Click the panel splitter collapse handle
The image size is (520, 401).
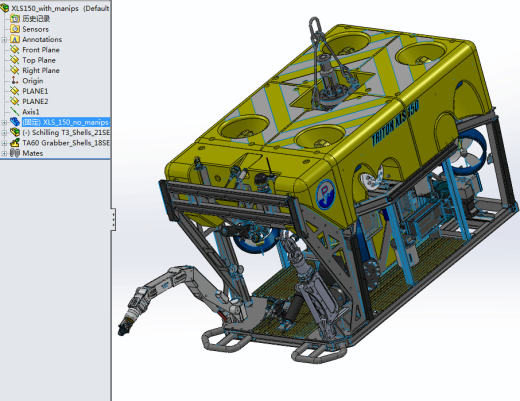pyautogui.click(x=114, y=219)
